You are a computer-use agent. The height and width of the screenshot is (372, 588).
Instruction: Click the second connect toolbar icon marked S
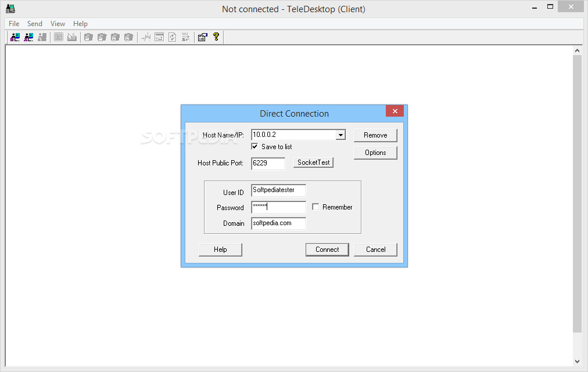[28, 37]
